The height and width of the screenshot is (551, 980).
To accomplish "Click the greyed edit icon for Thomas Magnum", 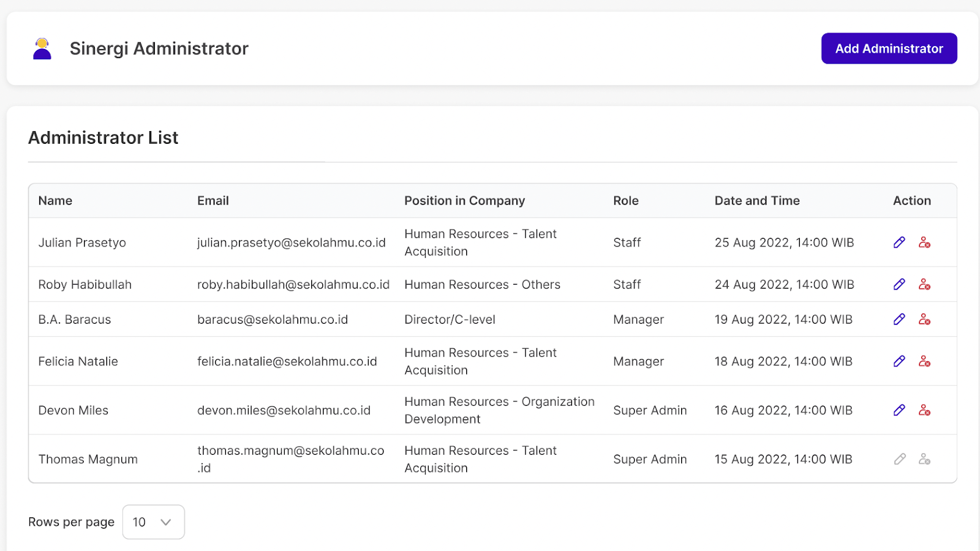I will click(x=899, y=459).
